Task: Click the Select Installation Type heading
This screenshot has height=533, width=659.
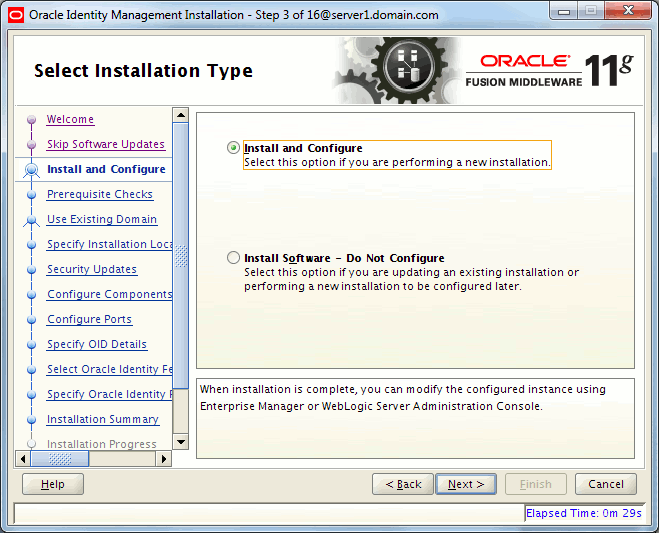Action: pyautogui.click(x=143, y=71)
